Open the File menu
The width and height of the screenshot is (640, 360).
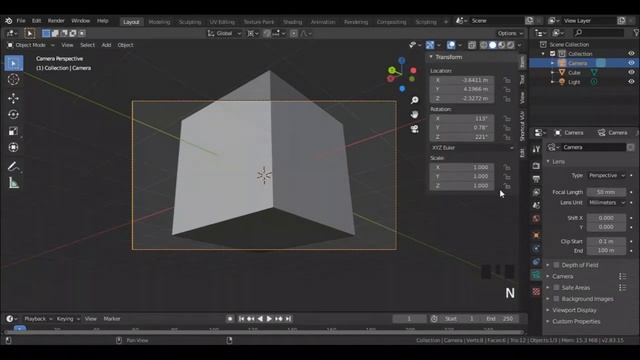(x=21, y=21)
